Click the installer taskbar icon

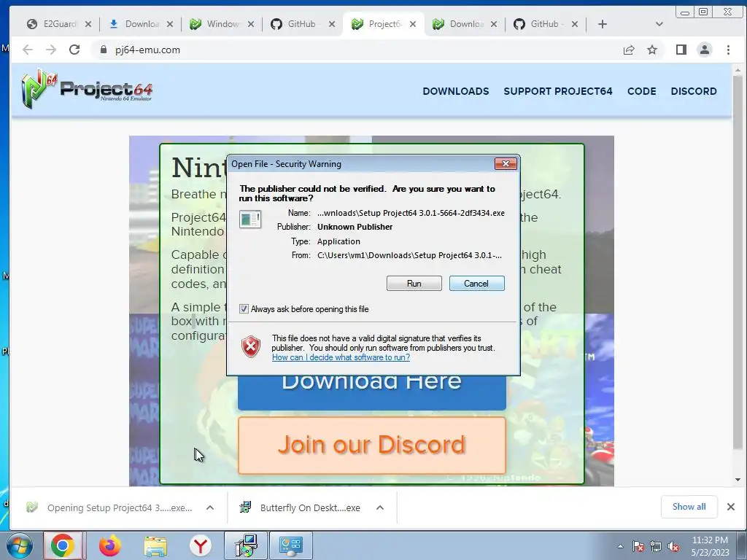point(246,545)
